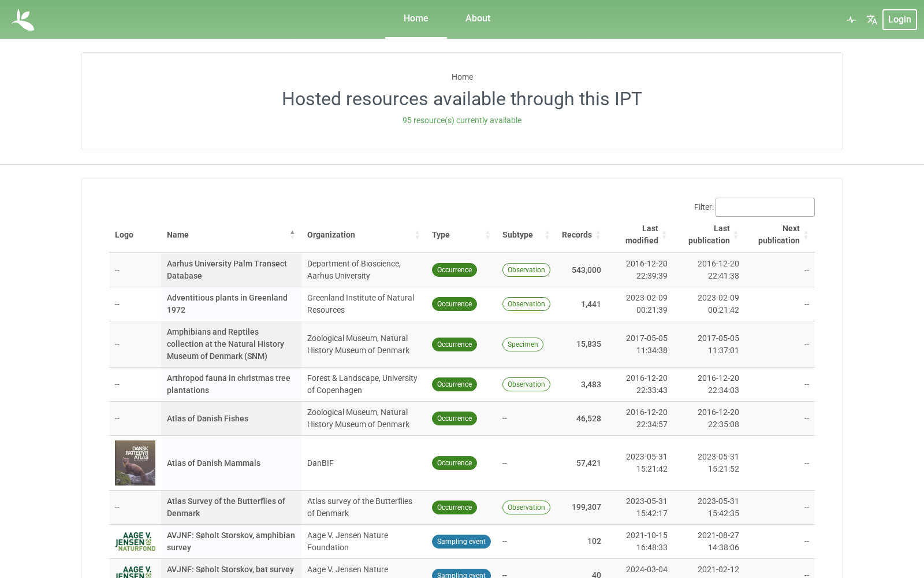Viewport: 924px width, 578px height.
Task: Open the language translate icon
Action: (x=872, y=20)
